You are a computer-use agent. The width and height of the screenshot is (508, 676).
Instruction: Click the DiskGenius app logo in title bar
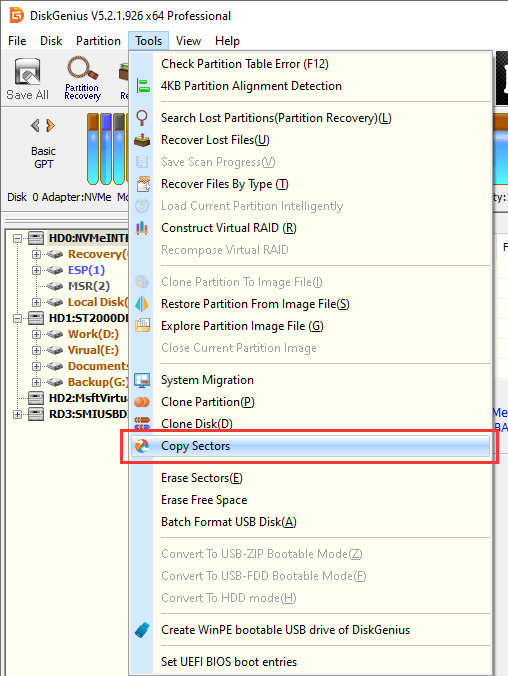point(16,15)
